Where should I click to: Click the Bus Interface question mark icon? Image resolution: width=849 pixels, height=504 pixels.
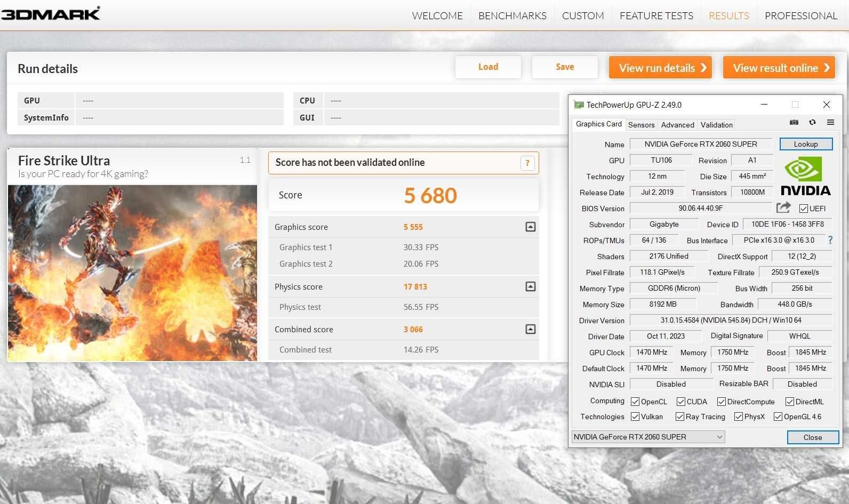click(x=830, y=241)
